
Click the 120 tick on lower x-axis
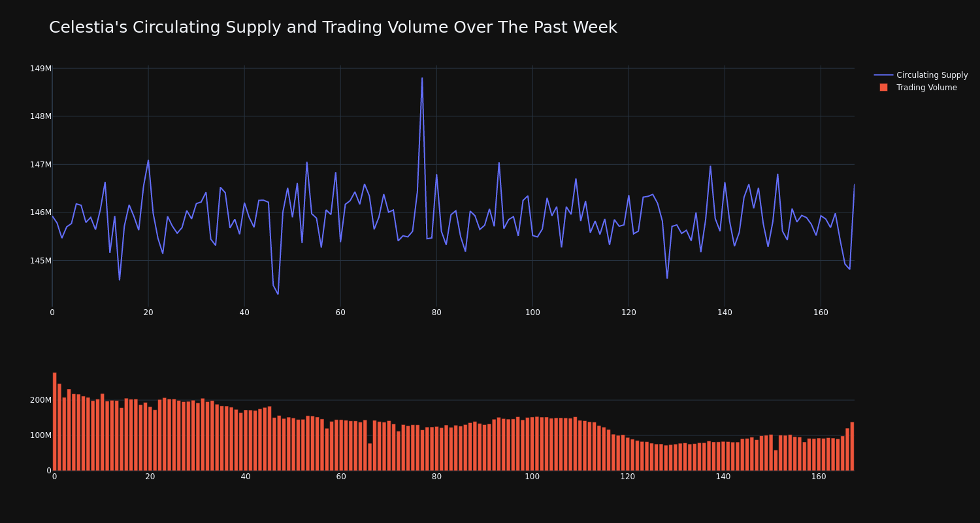pos(628,477)
